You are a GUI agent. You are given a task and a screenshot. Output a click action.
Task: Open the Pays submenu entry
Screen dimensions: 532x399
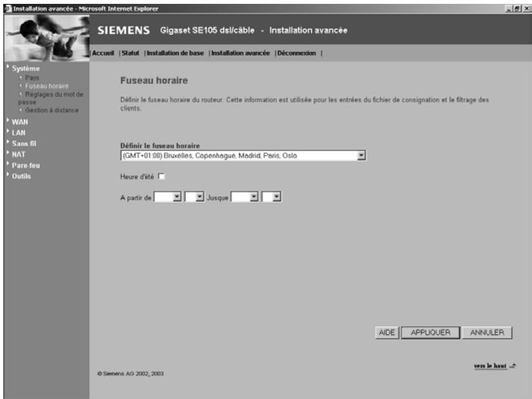click(x=32, y=78)
